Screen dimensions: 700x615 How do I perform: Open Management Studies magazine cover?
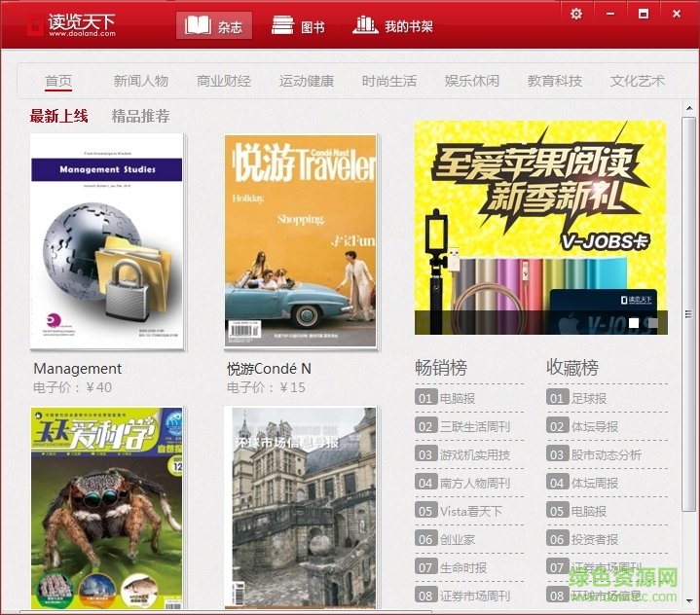pyautogui.click(x=107, y=241)
